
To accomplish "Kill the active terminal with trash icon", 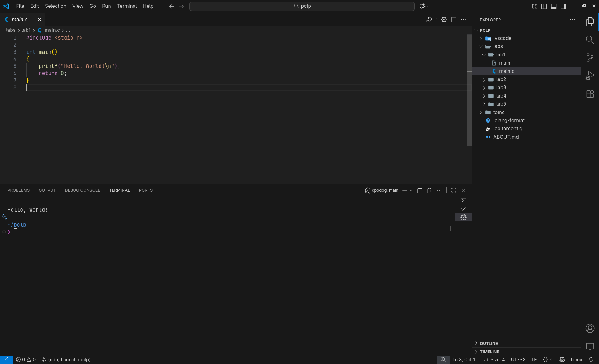I will click(429, 190).
